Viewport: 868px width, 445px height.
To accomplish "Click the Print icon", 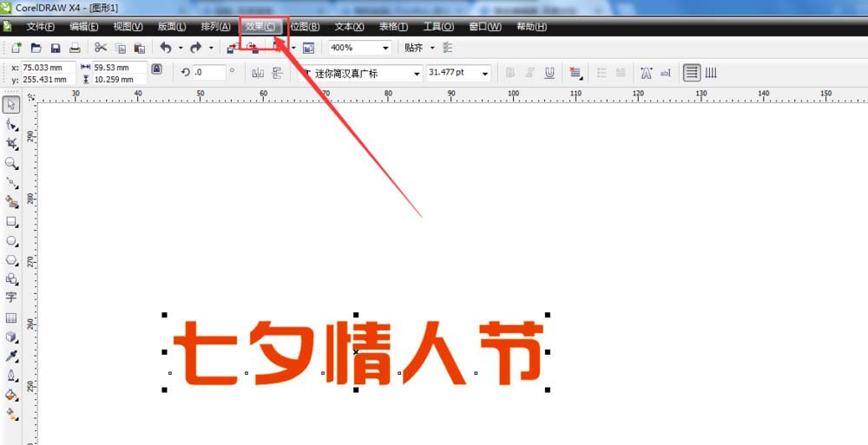I will pyautogui.click(x=76, y=48).
